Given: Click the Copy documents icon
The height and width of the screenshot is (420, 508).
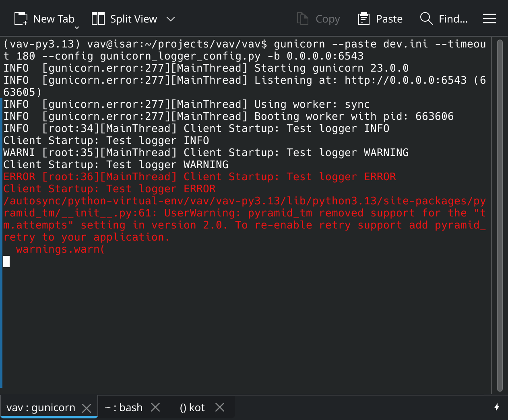Looking at the screenshot, I should (x=302, y=19).
